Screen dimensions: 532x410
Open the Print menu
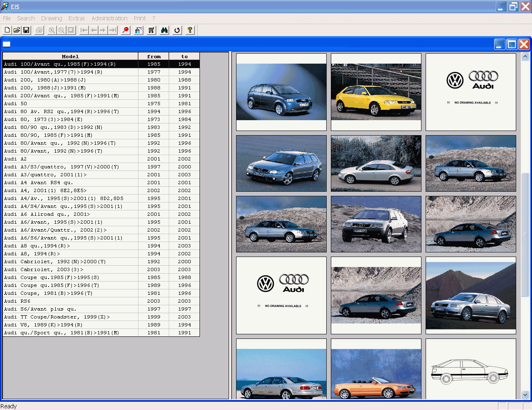tap(140, 18)
